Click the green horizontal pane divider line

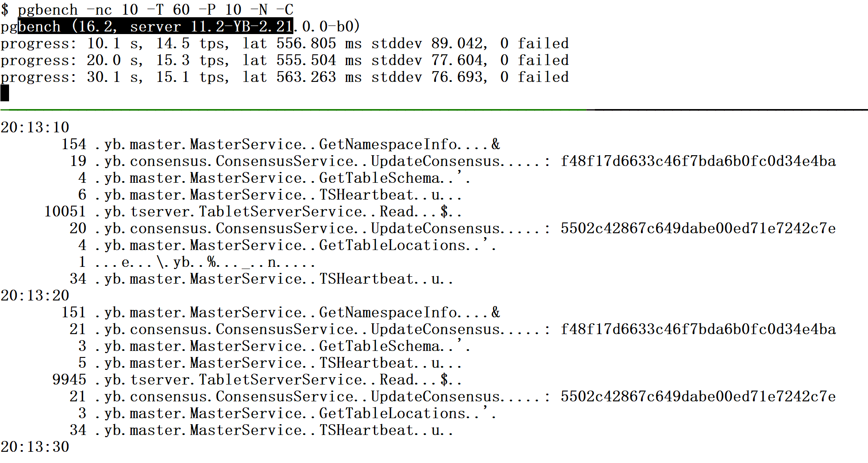tap(293, 110)
